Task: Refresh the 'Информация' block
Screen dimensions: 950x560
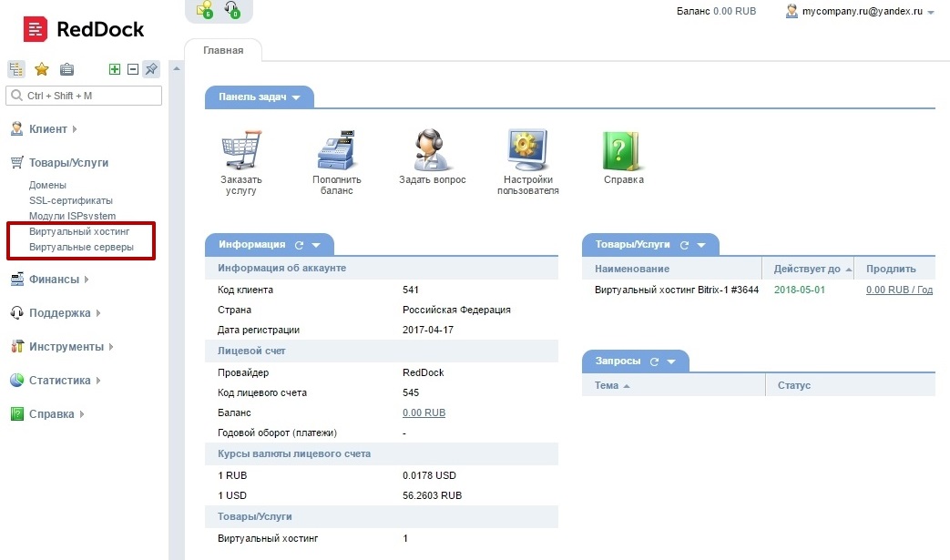Action: point(298,245)
